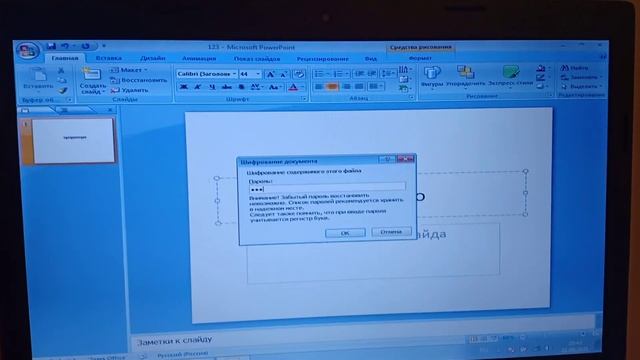640x360 pixels.
Task: Open the font size 44 dropdown
Action: [258, 74]
